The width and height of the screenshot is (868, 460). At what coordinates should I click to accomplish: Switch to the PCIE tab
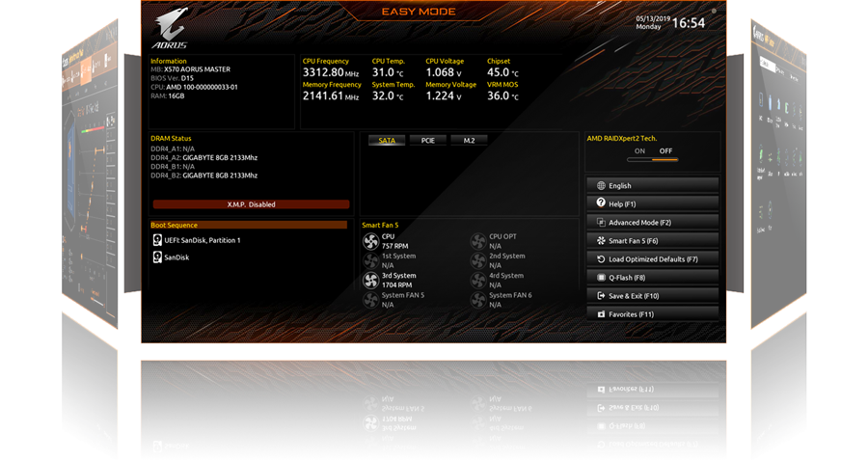[428, 141]
